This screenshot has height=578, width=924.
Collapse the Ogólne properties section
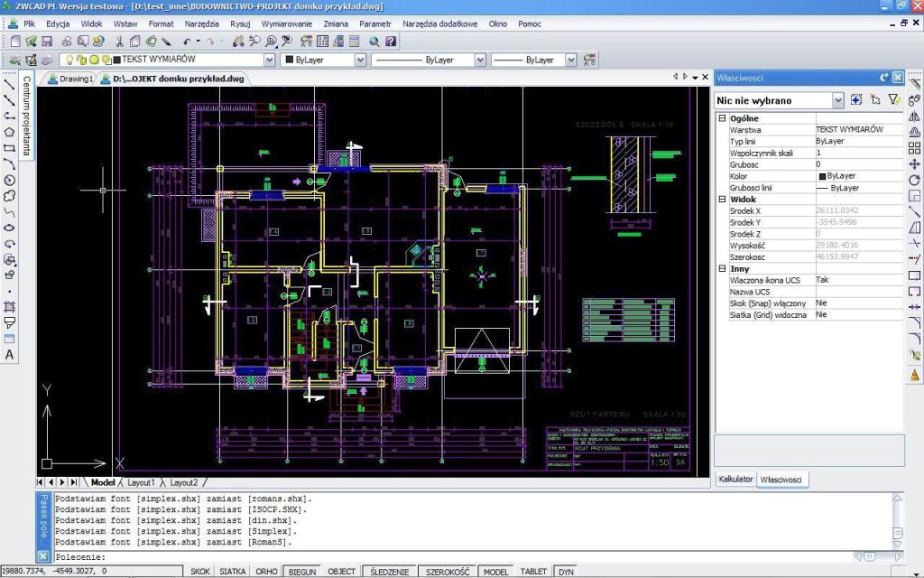click(722, 118)
